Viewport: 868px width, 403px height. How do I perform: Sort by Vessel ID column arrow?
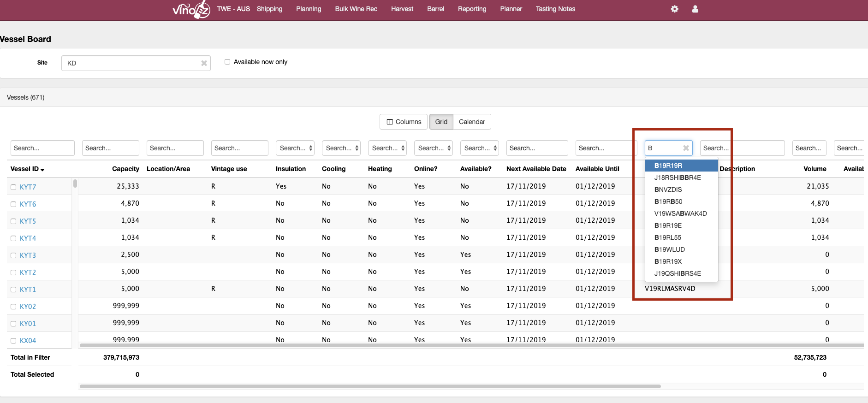coord(42,170)
